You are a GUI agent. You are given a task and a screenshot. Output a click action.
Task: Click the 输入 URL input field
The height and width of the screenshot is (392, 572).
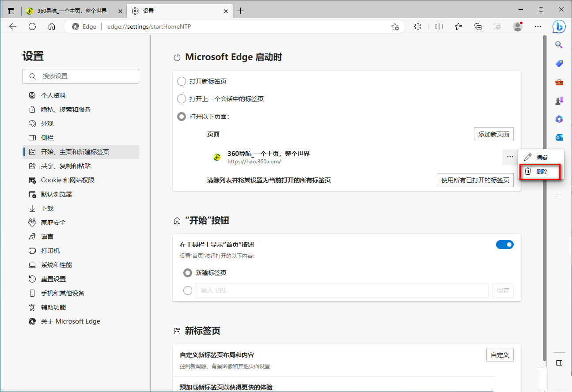click(x=342, y=290)
